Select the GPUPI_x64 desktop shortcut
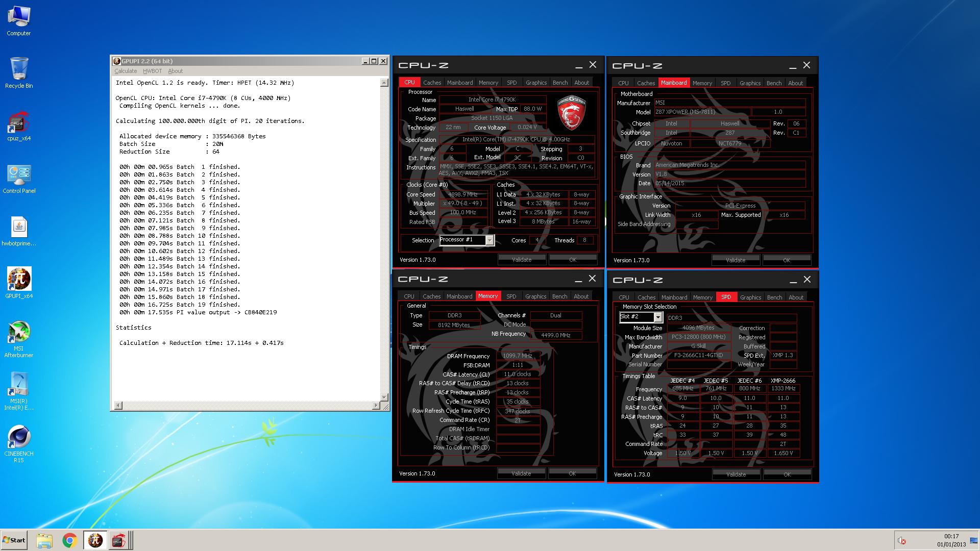Screen dimensions: 980x551 click(x=19, y=283)
